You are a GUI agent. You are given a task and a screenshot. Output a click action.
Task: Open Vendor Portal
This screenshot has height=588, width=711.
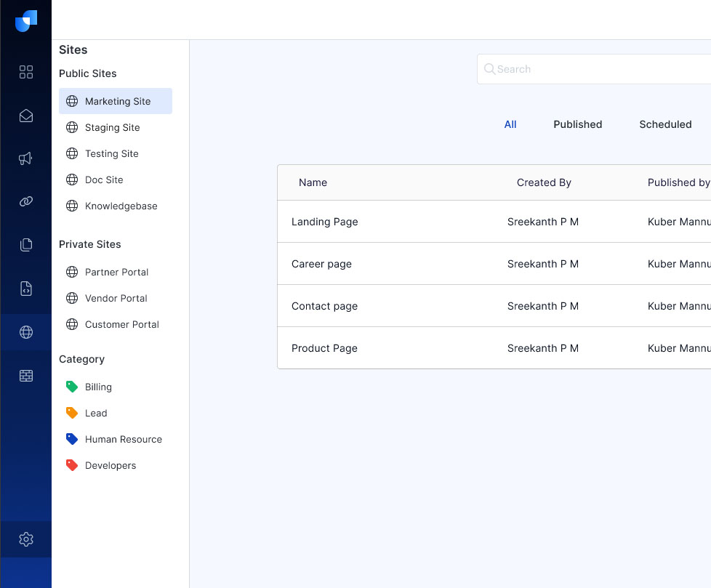click(x=116, y=298)
